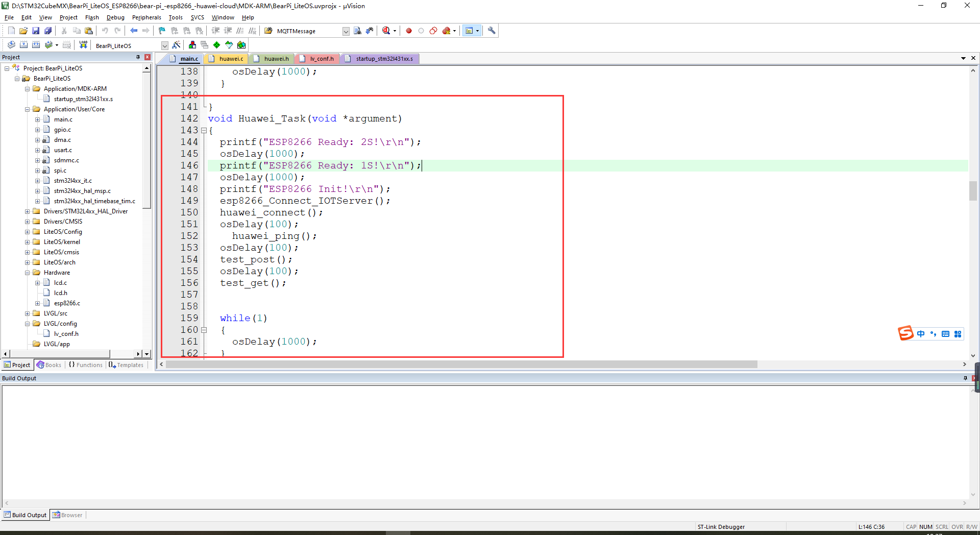Open the Sogou soft keyboard icon
The width and height of the screenshot is (980, 535).
click(945, 334)
